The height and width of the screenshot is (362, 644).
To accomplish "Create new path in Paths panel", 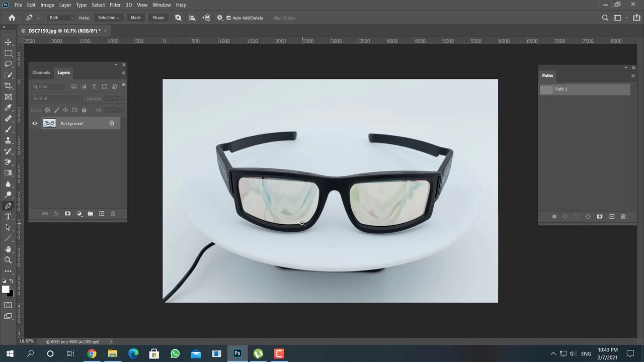I will [612, 217].
